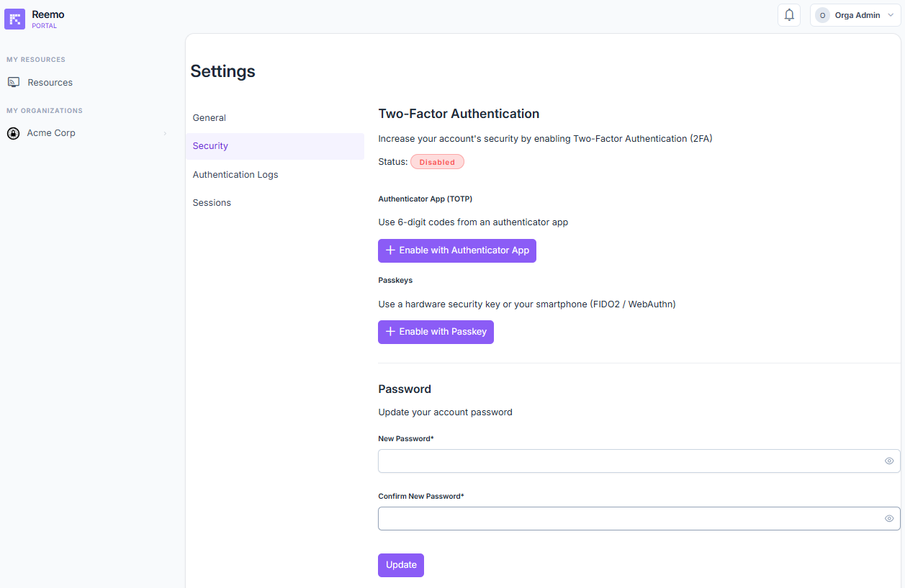Focus the New Password input field

click(639, 461)
